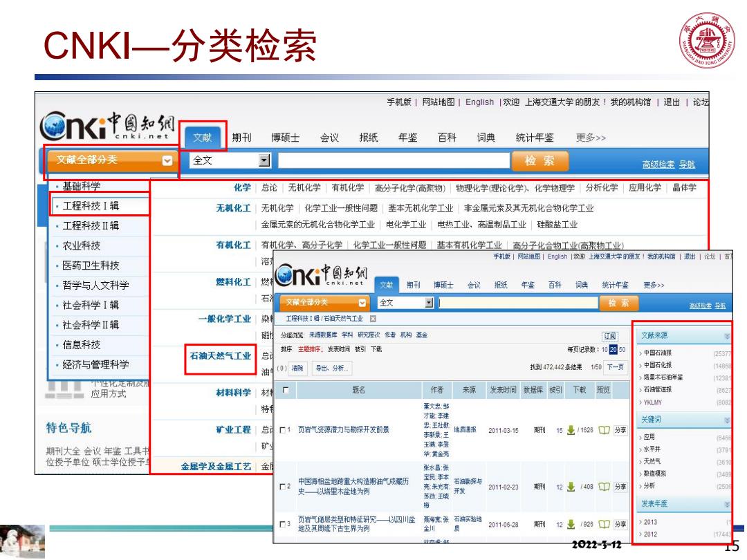The image size is (747, 560).
Task: Download the 页岩气储层类型 article in row 3
Action: 571,524
